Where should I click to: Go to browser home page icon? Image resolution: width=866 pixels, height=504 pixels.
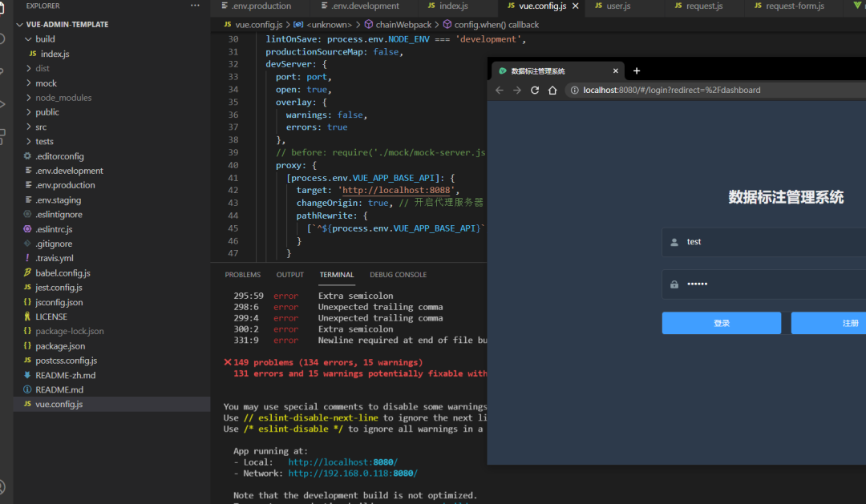coord(552,90)
